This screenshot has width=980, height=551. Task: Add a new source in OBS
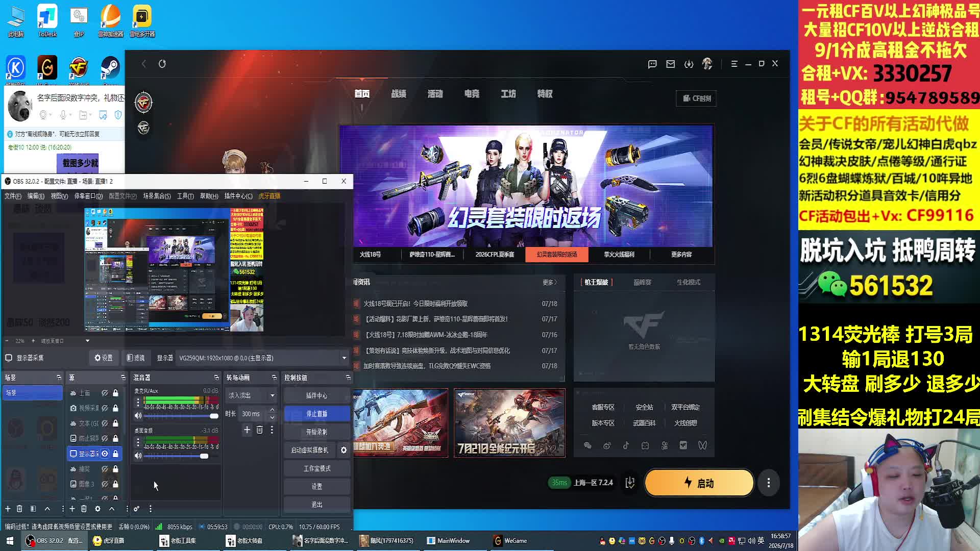pos(72,509)
